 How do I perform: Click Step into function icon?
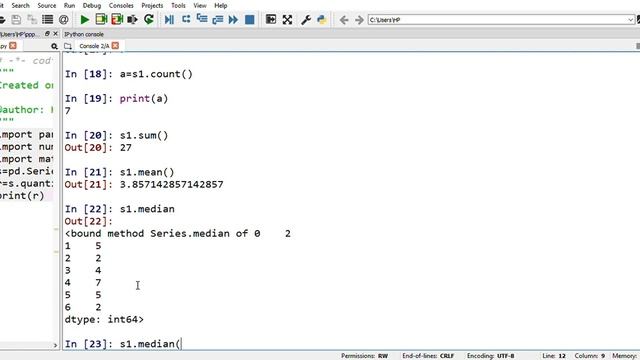click(x=202, y=20)
